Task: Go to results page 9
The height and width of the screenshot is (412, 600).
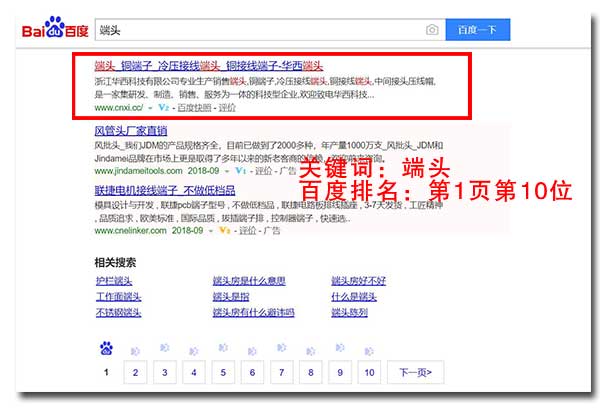Action: [340, 372]
